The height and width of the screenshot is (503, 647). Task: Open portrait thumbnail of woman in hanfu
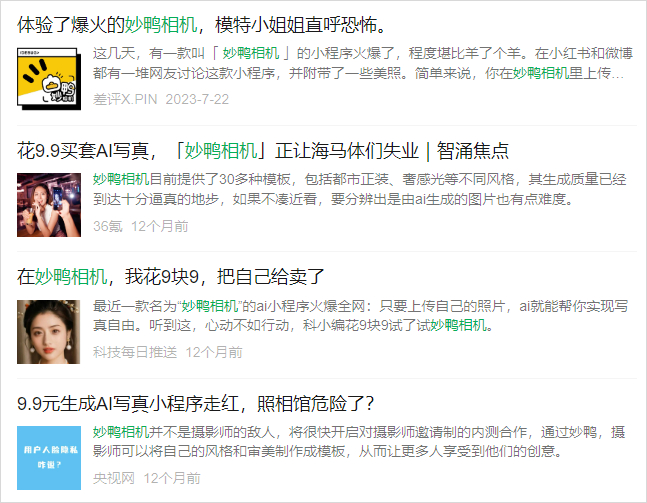coord(49,332)
